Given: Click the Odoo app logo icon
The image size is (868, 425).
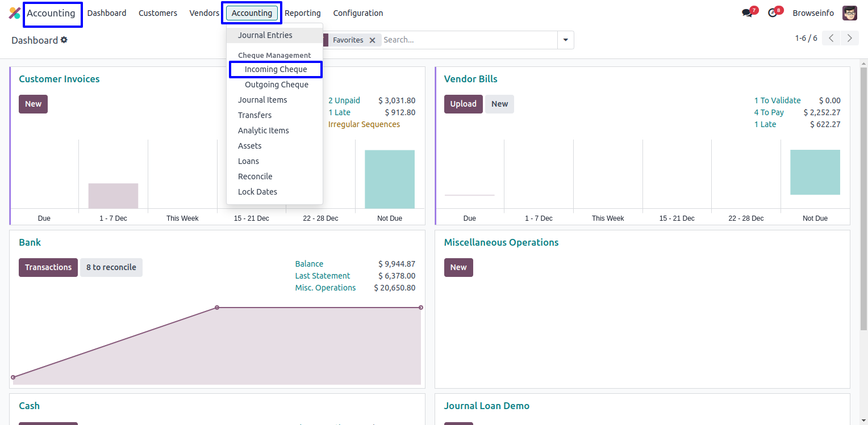Looking at the screenshot, I should tap(15, 13).
